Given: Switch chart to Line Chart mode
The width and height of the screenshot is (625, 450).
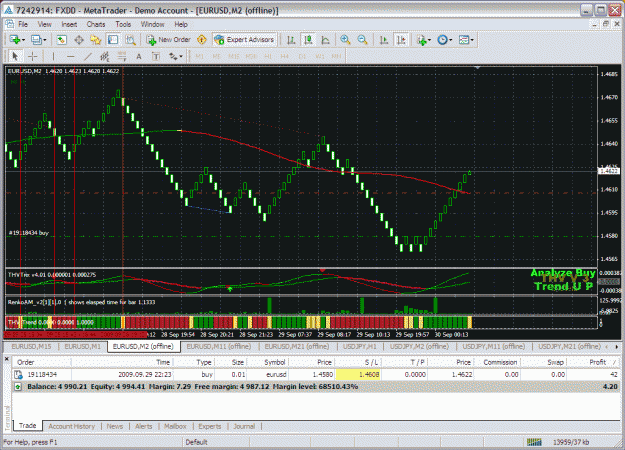Looking at the screenshot, I should coord(325,40).
